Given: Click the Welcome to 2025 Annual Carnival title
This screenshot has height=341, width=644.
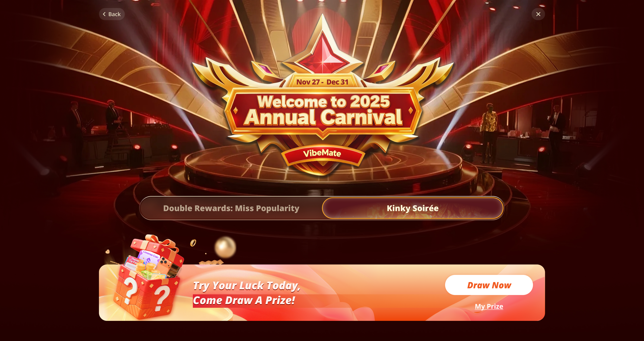Looking at the screenshot, I should (x=323, y=110).
